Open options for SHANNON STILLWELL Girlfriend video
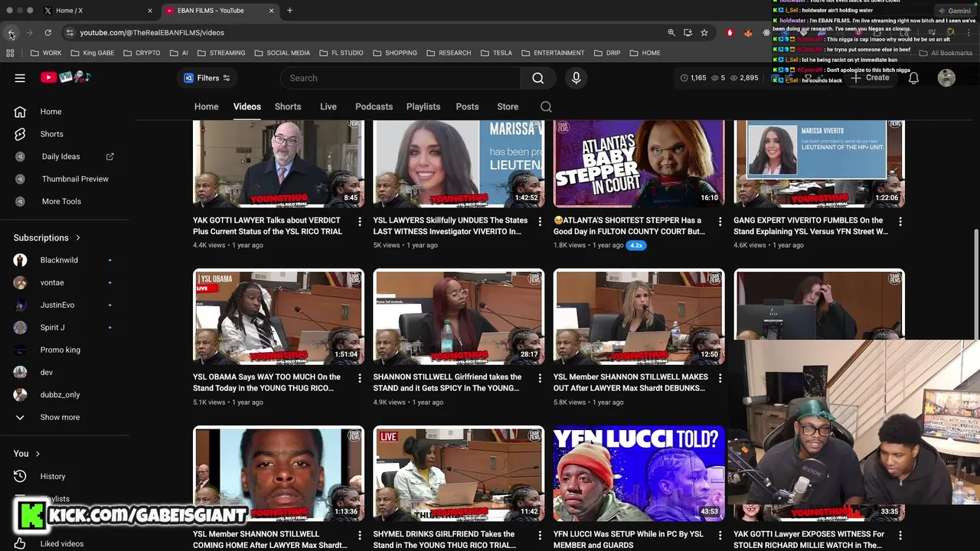The width and height of the screenshot is (980, 551). [540, 378]
